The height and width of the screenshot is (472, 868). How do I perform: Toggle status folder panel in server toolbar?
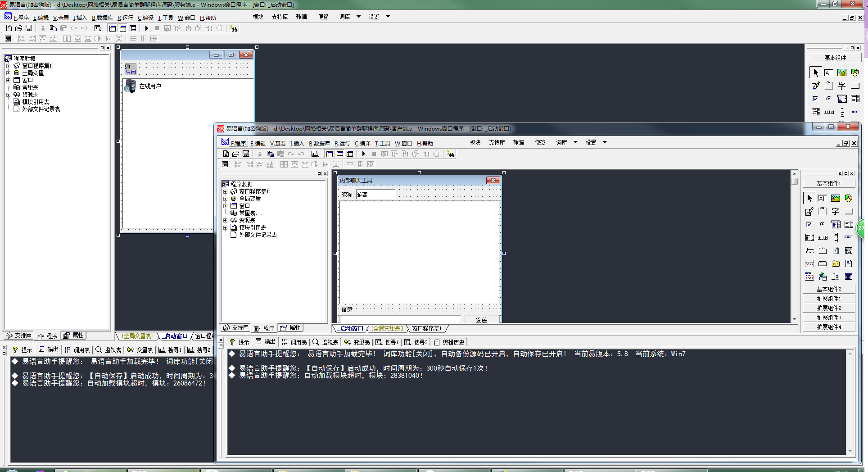click(123, 28)
